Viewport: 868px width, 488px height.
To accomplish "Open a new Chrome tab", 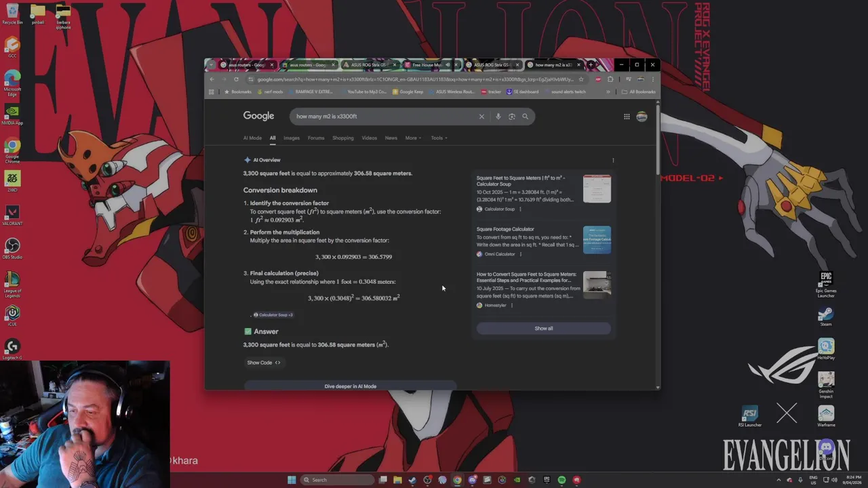I will [591, 65].
